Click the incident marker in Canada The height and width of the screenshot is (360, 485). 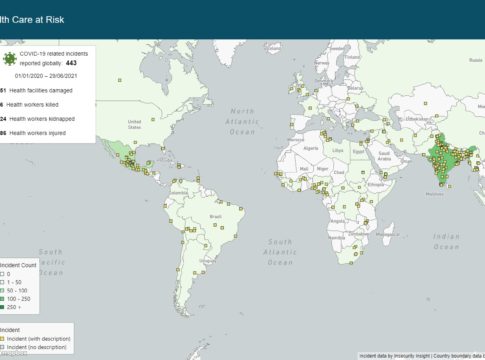[120, 80]
